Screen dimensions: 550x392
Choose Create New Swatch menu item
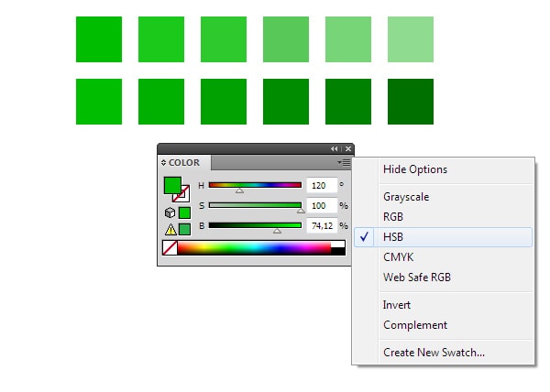pyautogui.click(x=434, y=353)
